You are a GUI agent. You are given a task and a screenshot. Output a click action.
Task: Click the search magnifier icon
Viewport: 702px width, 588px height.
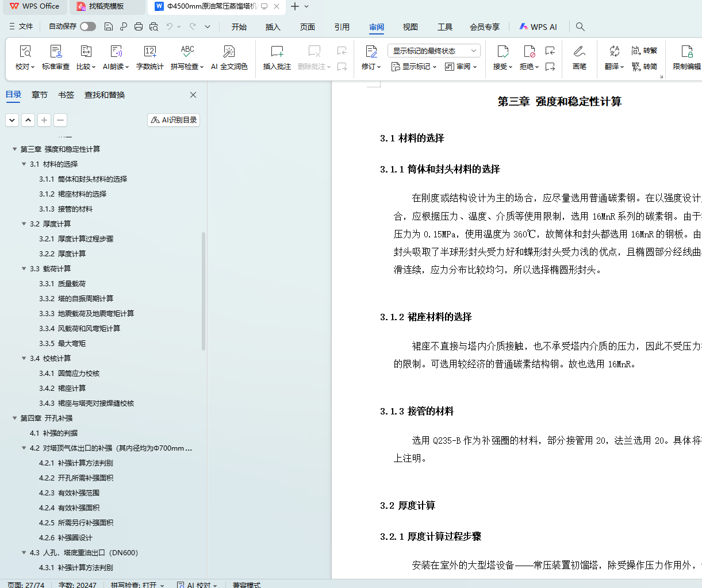coord(580,26)
